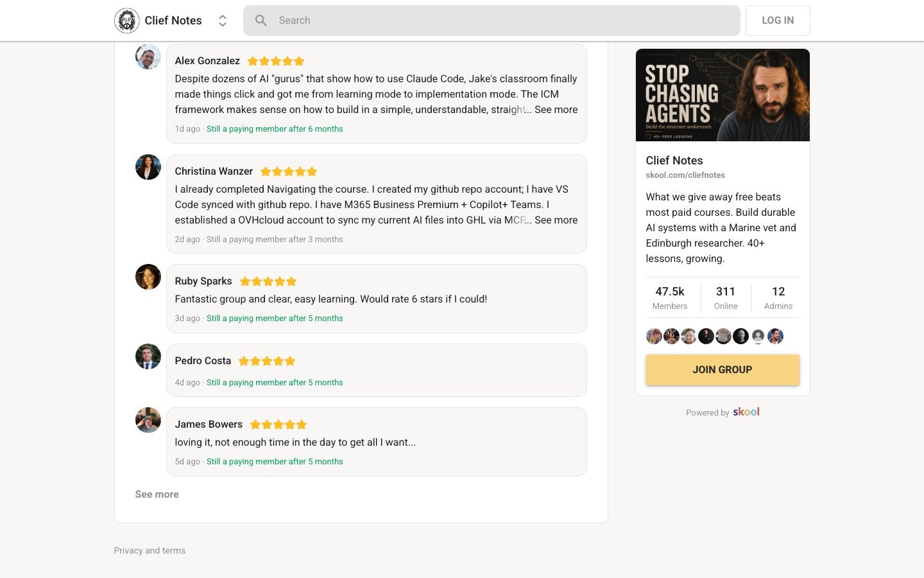Click the first member avatar in sidebar
Image resolution: width=924 pixels, height=578 pixels.
654,336
